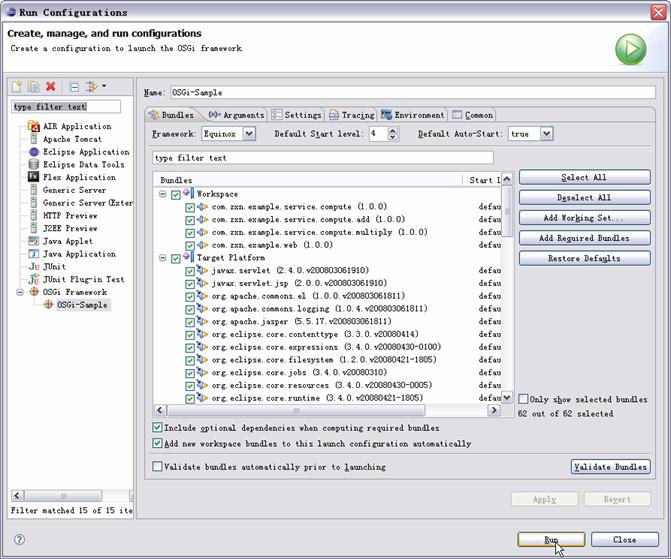This screenshot has width=671, height=559.
Task: Open the Tracing tab
Action: (352, 115)
